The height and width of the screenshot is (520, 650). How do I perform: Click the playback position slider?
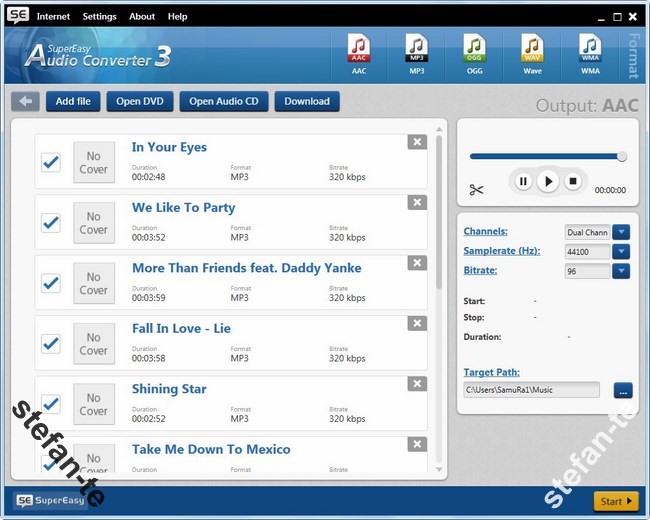tap(545, 156)
